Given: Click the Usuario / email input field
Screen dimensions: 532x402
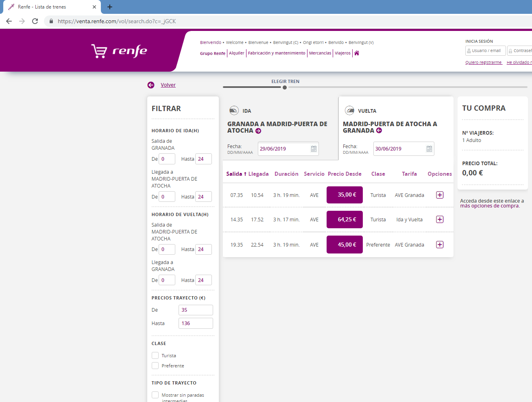Looking at the screenshot, I should [486, 51].
